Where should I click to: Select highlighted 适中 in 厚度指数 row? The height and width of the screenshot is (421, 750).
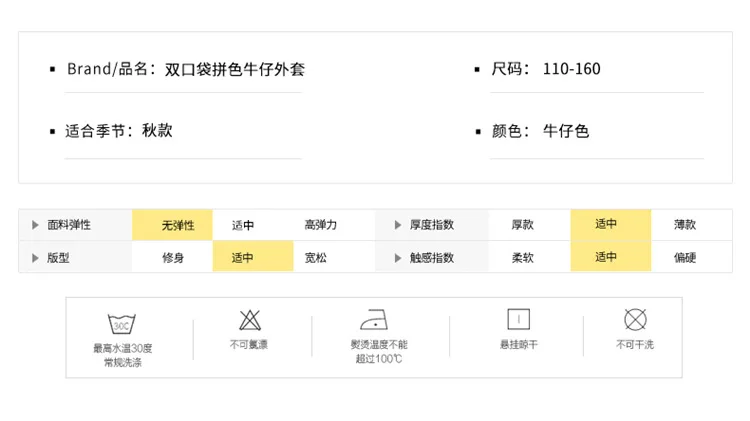pyautogui.click(x=611, y=225)
